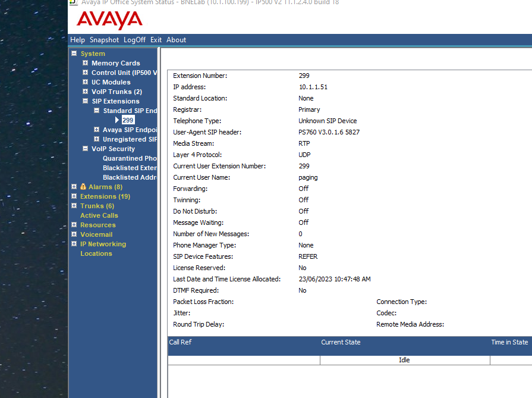Open the About menu
This screenshot has width=532, height=398.
pyautogui.click(x=176, y=40)
